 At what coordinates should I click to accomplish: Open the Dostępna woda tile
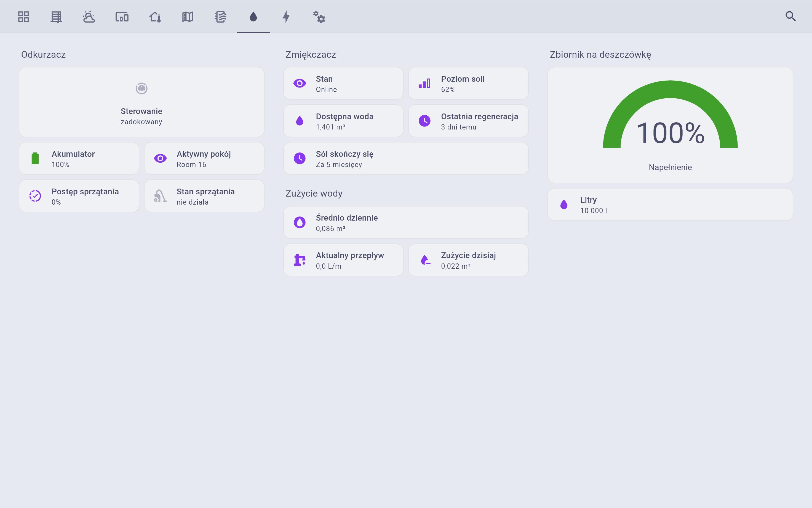point(343,121)
